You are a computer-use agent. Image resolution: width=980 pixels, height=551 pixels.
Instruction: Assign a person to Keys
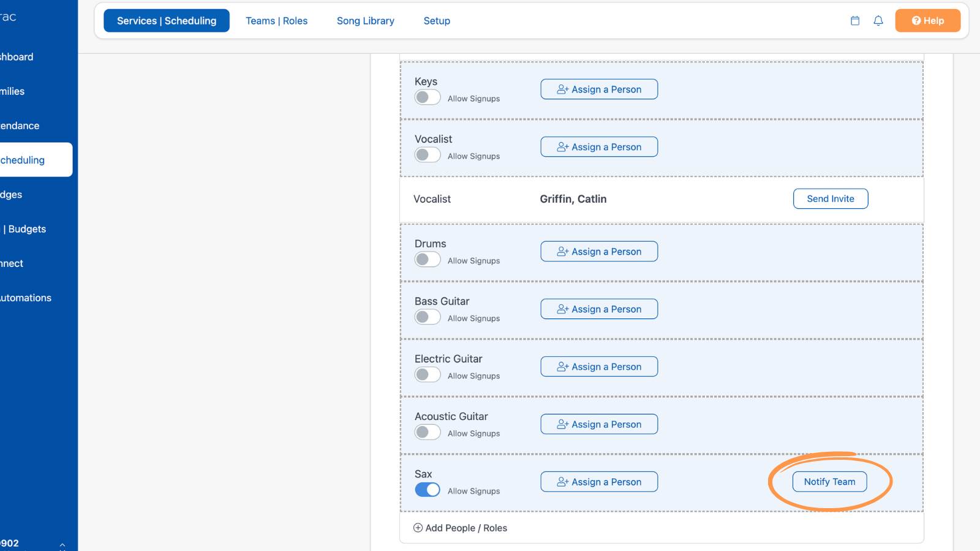click(x=599, y=89)
